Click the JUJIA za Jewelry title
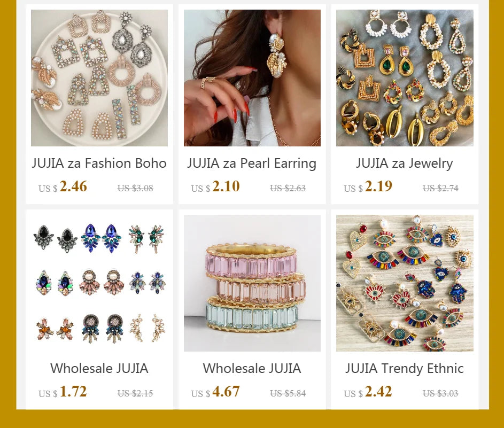The width and height of the screenshot is (504, 428). (405, 164)
